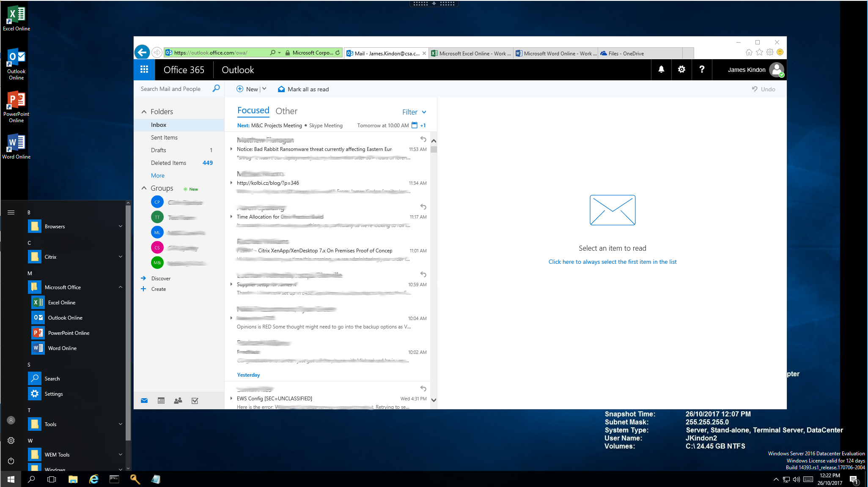Open the New item dropdown arrow

(x=264, y=89)
